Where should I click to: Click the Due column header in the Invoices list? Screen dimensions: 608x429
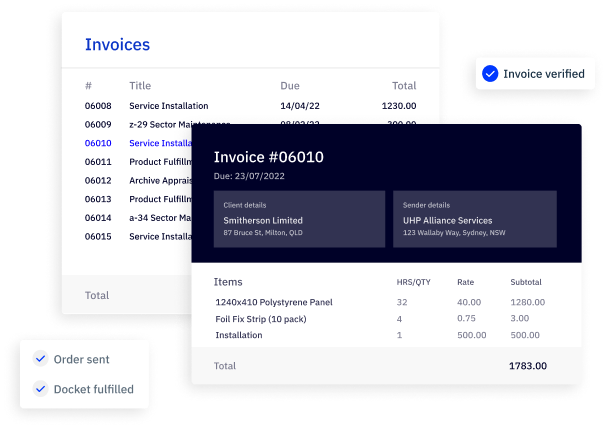290,86
